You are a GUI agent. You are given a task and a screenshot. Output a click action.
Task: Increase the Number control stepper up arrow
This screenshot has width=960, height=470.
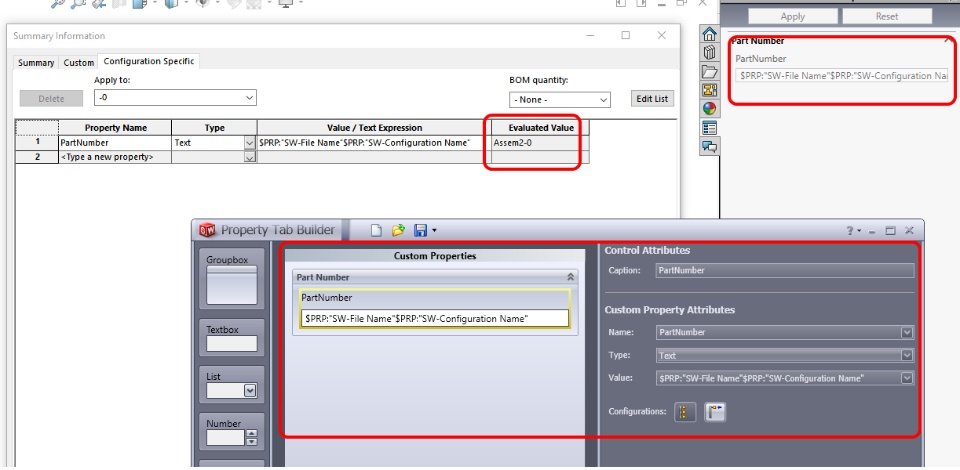pyautogui.click(x=251, y=434)
